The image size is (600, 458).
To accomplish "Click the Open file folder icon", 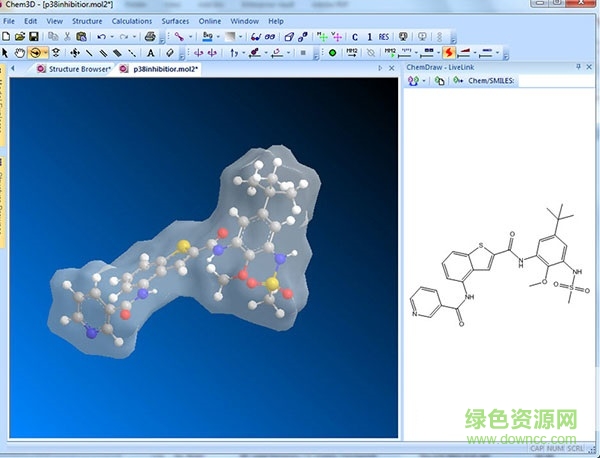I will click(x=21, y=36).
